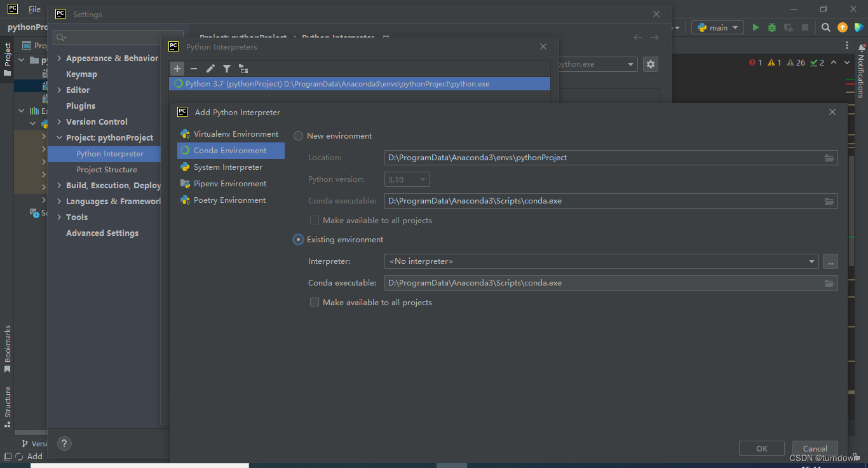Click the yellow warning count indicator

(x=775, y=62)
